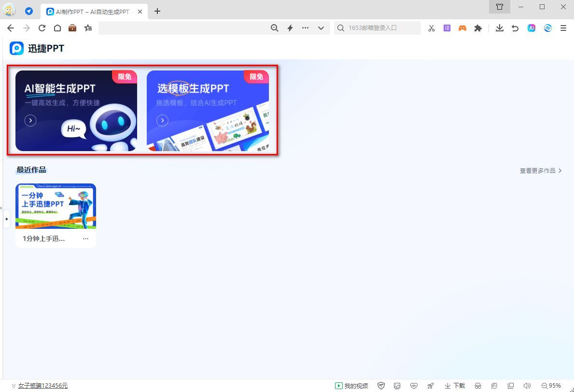Mute sound with speaker status icon

click(527, 386)
